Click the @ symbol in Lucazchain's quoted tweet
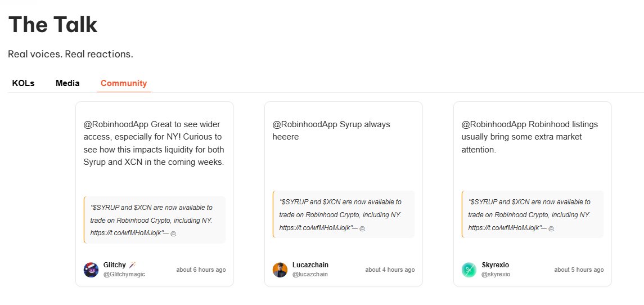Viewport: 644px width, 305px height. [x=362, y=228]
